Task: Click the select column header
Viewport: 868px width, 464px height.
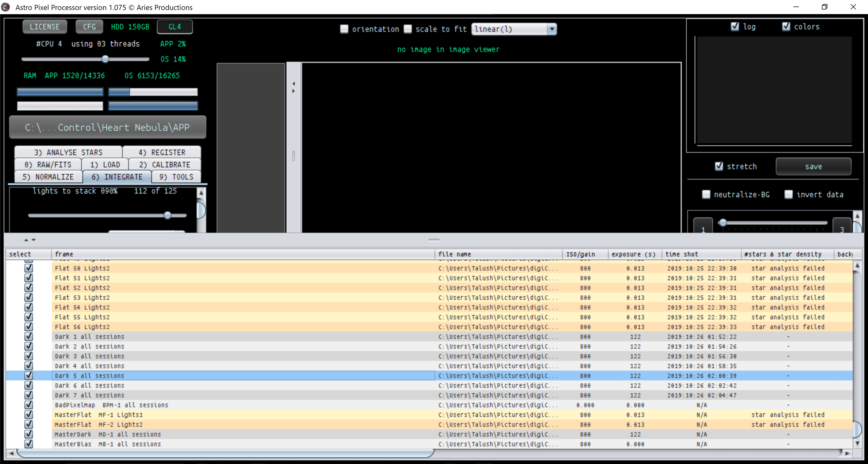Action: point(29,254)
